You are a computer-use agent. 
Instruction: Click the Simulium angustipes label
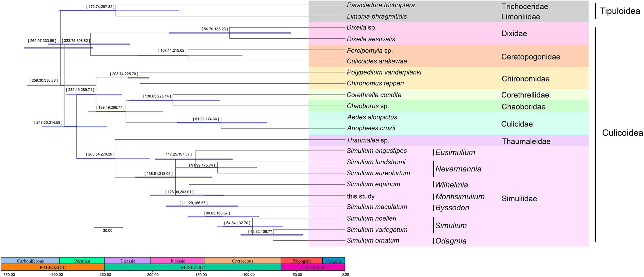click(377, 151)
